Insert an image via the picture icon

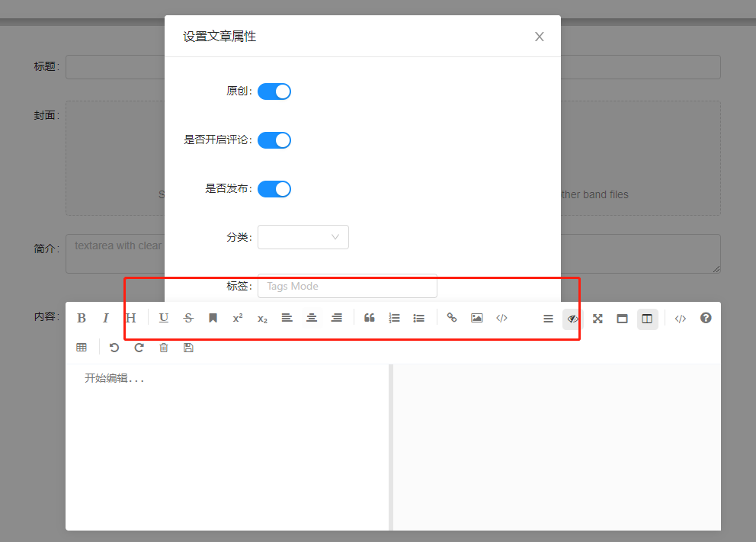[477, 318]
